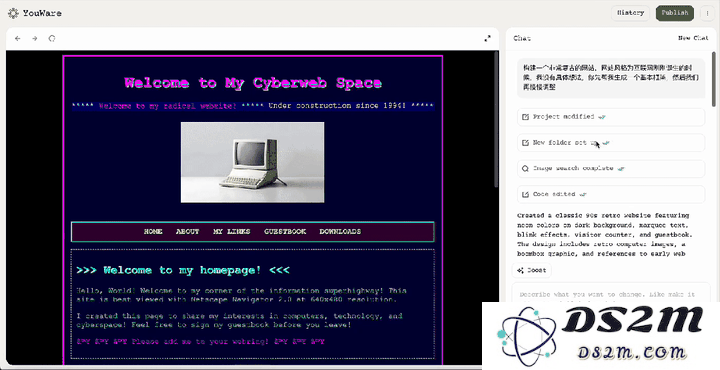720x370 pixels.
Task: Reload the preview page
Action: pos(52,39)
